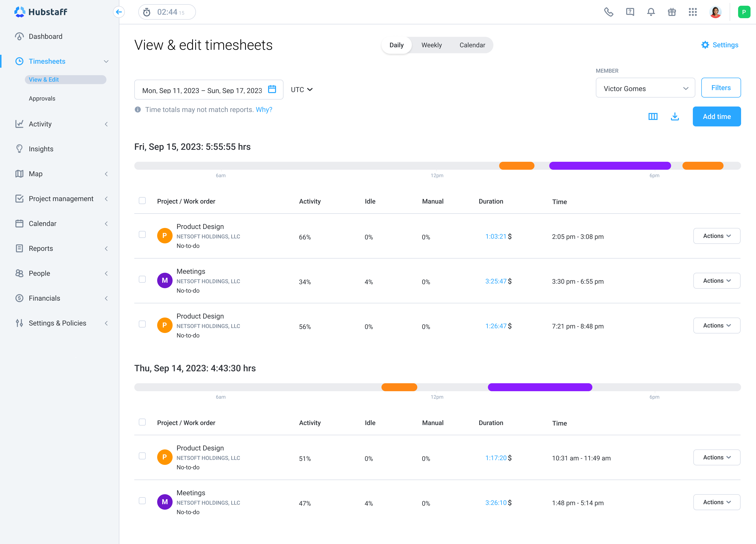
Task: Open the apps grid menu icon
Action: (693, 12)
